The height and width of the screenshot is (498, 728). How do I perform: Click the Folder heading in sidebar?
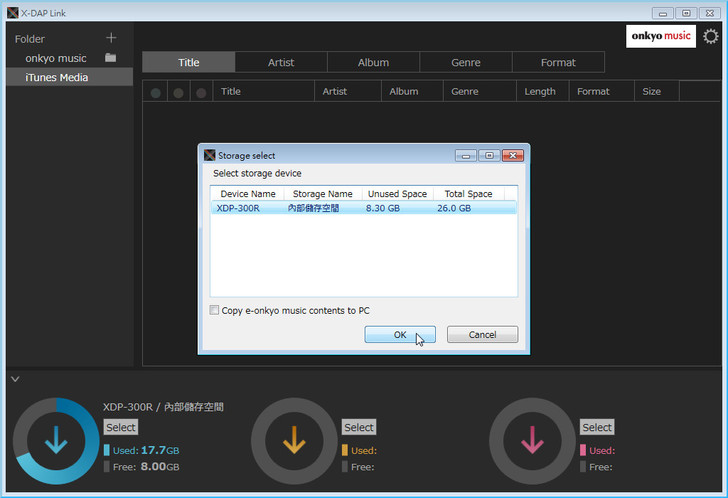click(x=30, y=39)
